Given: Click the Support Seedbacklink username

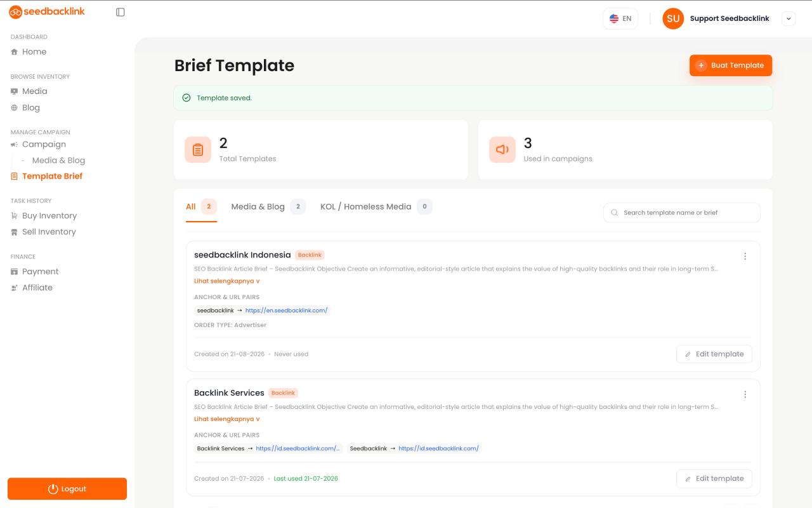Looking at the screenshot, I should point(730,18).
